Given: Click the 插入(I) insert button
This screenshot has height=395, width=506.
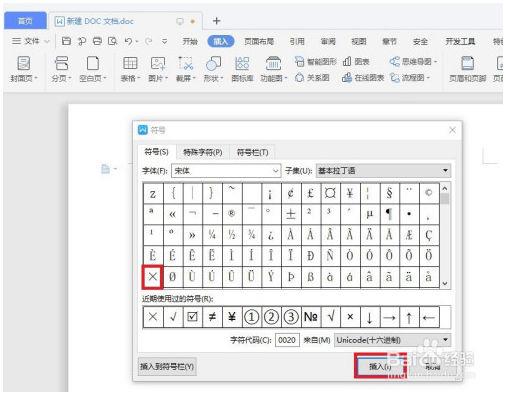Looking at the screenshot, I should 380,366.
